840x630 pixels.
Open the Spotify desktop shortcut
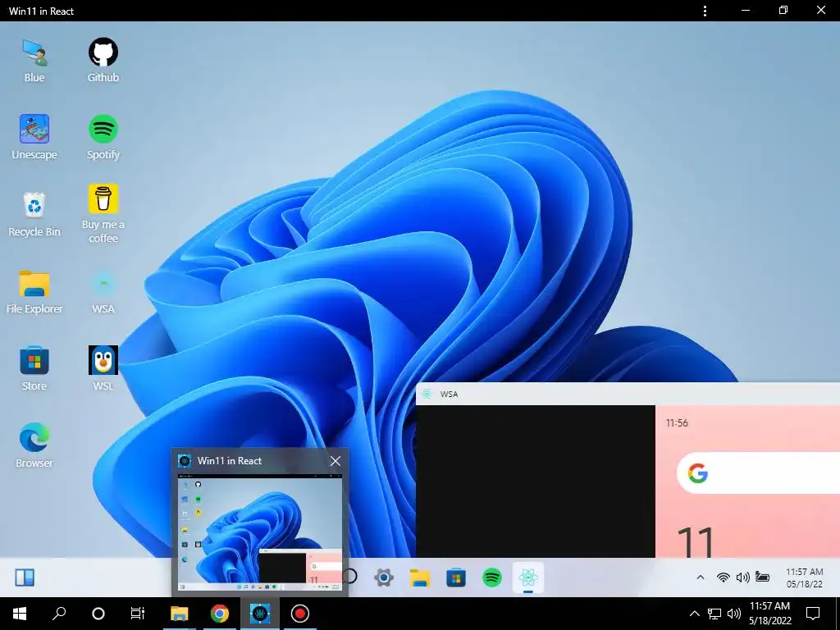click(103, 137)
